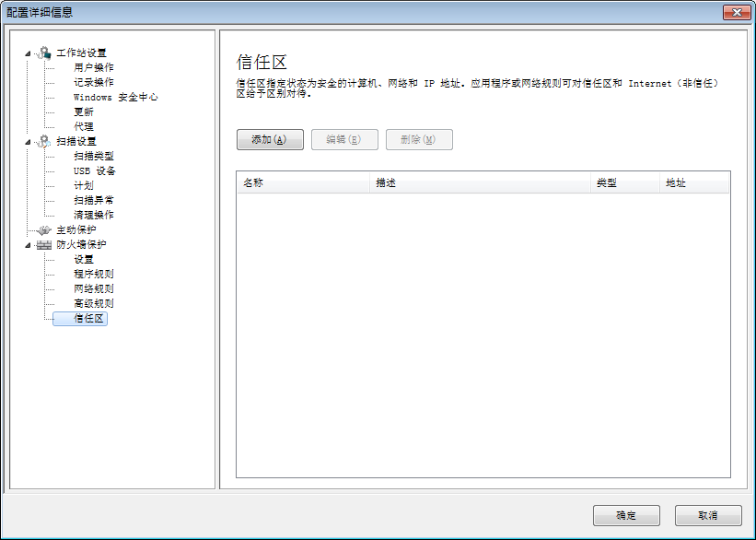
Task: Go to the 代理 proxy page
Action: click(83, 126)
